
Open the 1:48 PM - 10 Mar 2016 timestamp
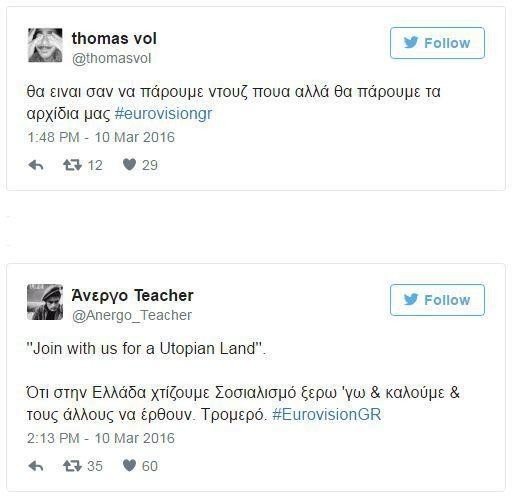(101, 137)
